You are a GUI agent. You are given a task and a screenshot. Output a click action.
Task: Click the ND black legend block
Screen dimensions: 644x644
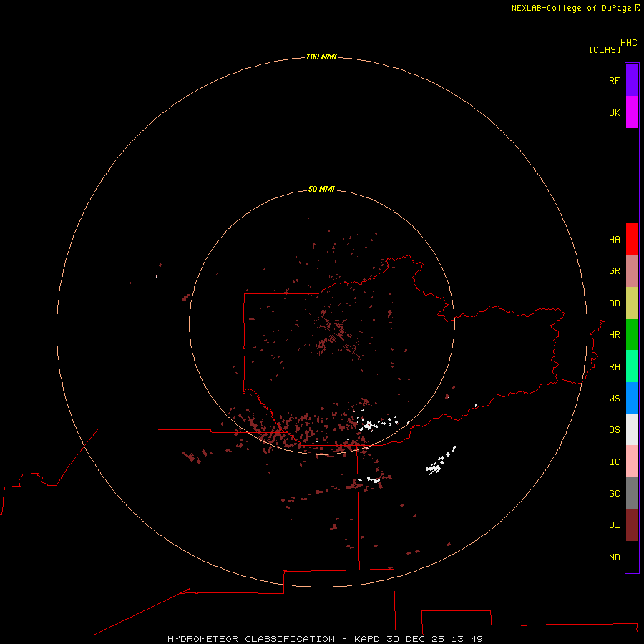[632, 557]
